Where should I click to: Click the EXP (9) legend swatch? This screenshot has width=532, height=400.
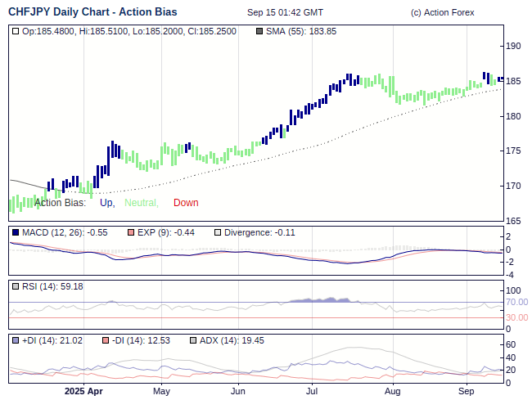coord(133,232)
